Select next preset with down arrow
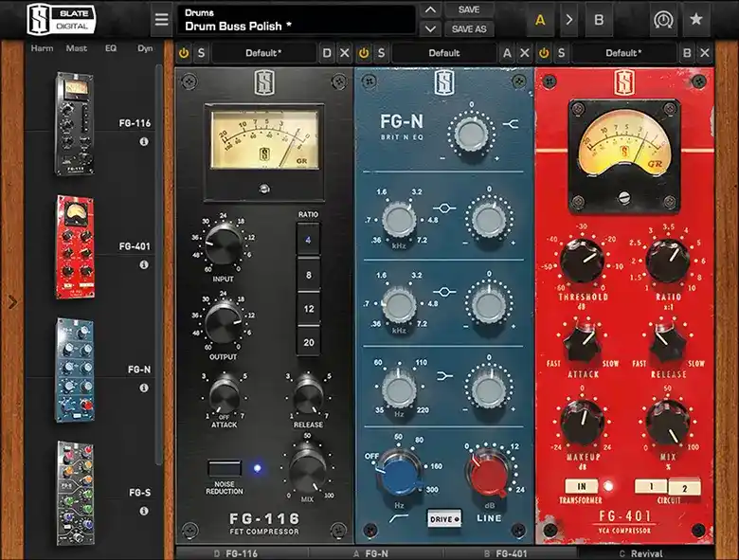 430,28
